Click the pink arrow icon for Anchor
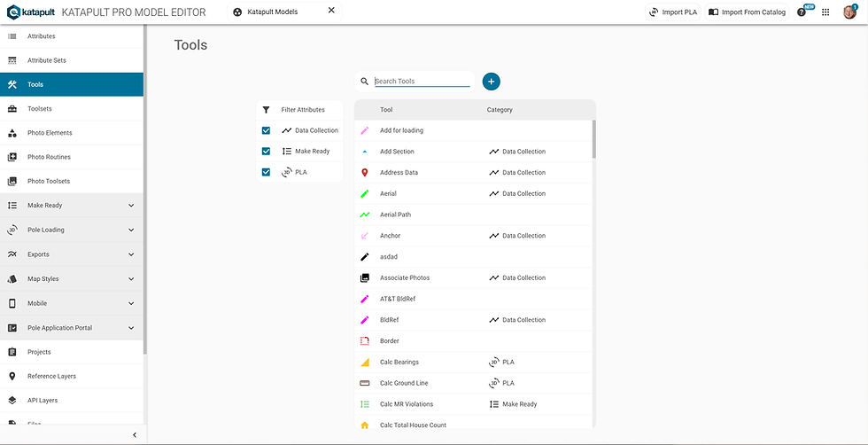This screenshot has height=445, width=868. [x=364, y=236]
